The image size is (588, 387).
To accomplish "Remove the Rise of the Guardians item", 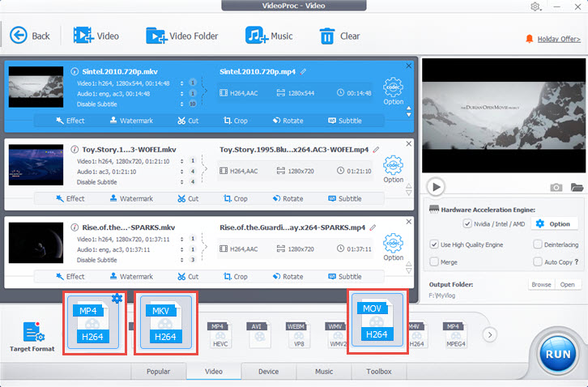I will click(x=409, y=222).
